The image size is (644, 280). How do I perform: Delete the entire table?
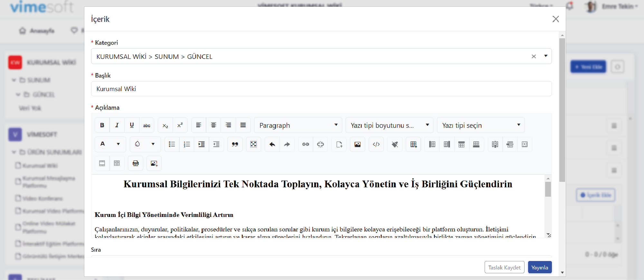pyautogui.click(x=525, y=144)
